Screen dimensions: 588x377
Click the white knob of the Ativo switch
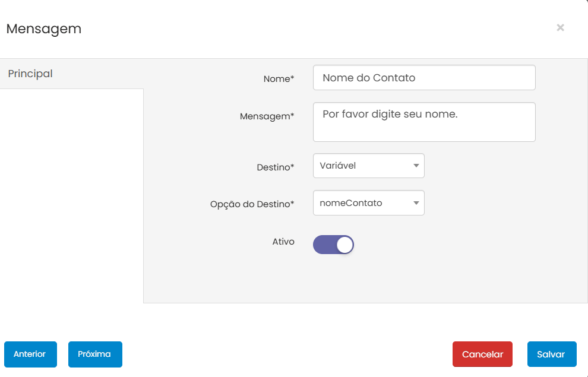(344, 244)
